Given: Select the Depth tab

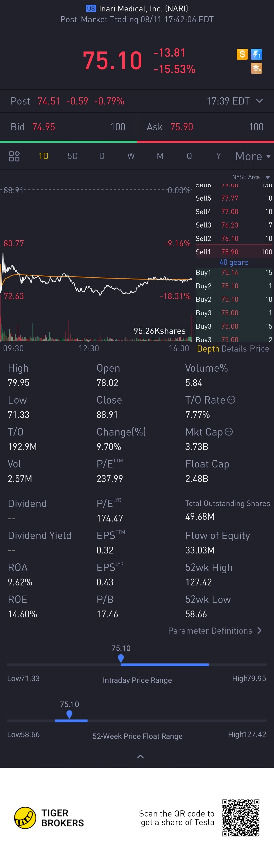Looking at the screenshot, I should click(x=208, y=349).
